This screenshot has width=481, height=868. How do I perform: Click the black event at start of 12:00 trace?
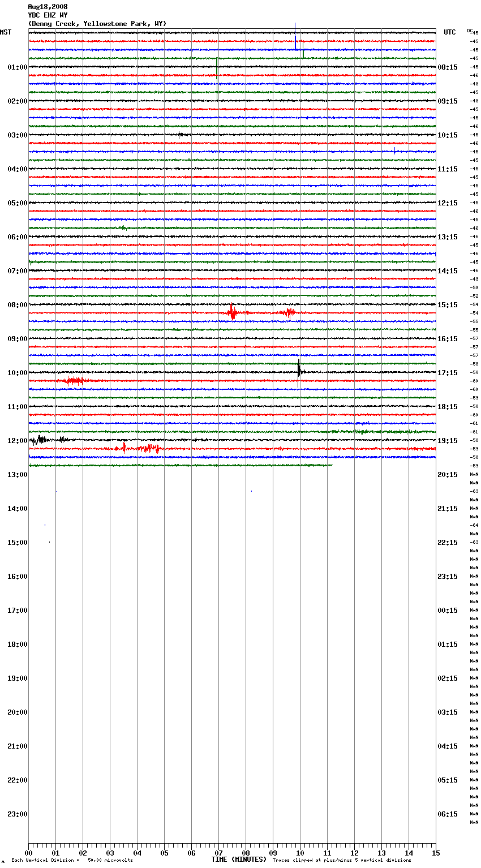41,440
